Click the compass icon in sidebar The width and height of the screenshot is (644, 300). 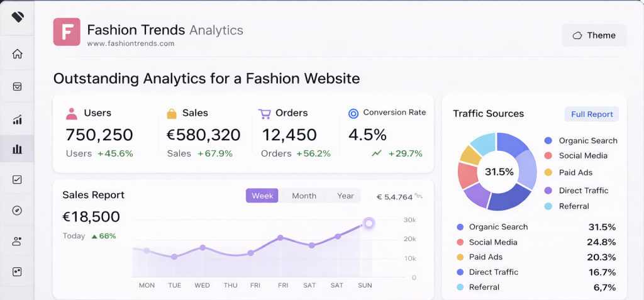(x=17, y=211)
